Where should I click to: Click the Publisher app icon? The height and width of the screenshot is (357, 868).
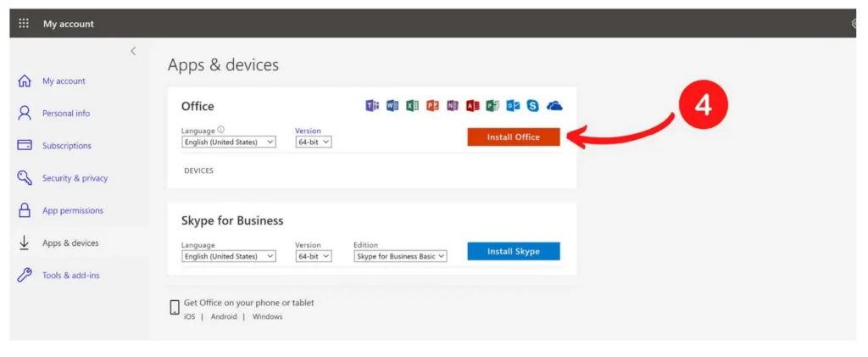(x=492, y=106)
